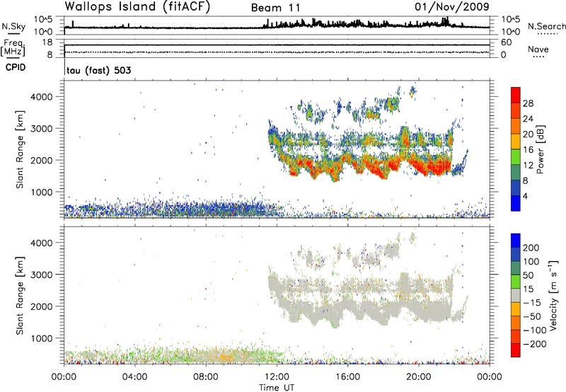Viewport: 566px width, 392px height.
Task: Click the frequency axis value 18
Action: [x=47, y=42]
